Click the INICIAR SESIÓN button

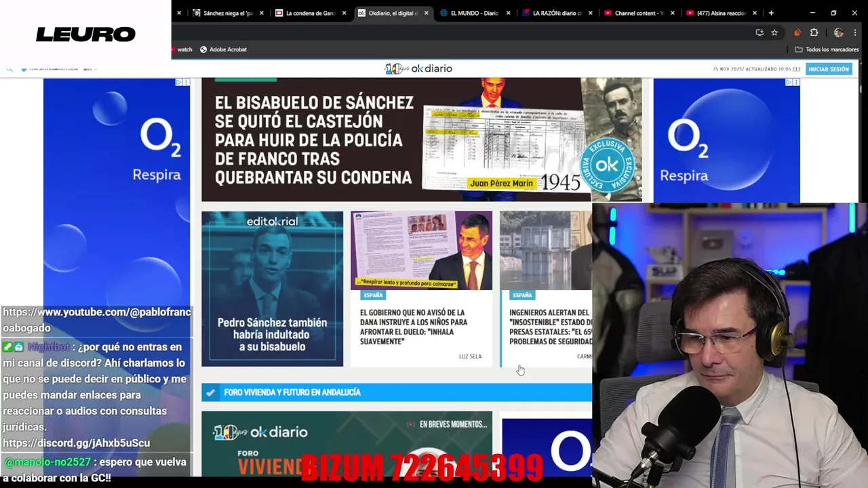[x=828, y=69]
